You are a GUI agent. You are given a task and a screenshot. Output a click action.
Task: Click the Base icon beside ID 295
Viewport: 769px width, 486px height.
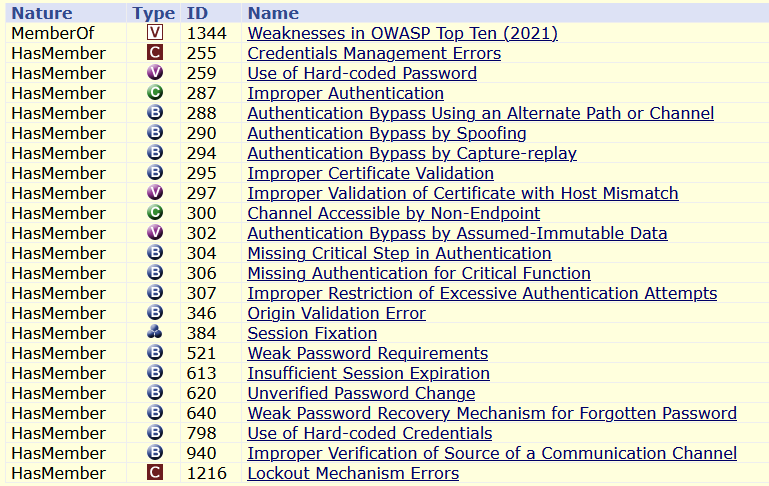[x=154, y=173]
